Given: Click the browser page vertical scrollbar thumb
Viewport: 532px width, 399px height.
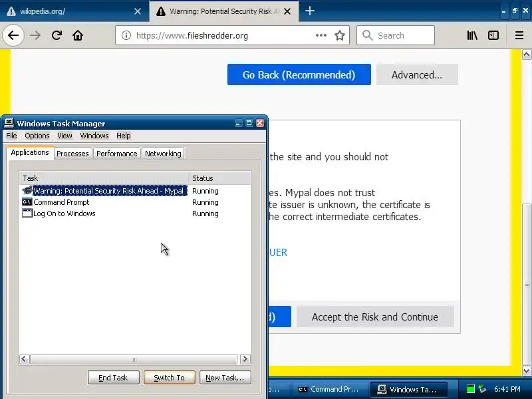Looking at the screenshot, I should click(527, 285).
